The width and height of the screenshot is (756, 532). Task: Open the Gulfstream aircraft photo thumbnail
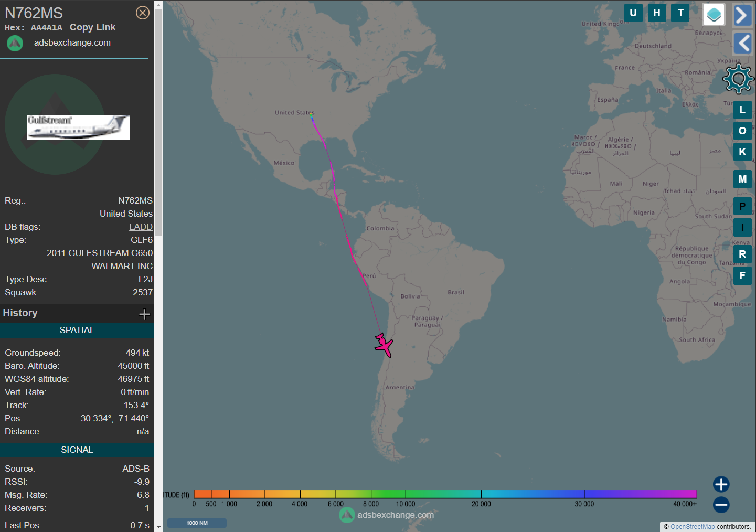[79, 127]
